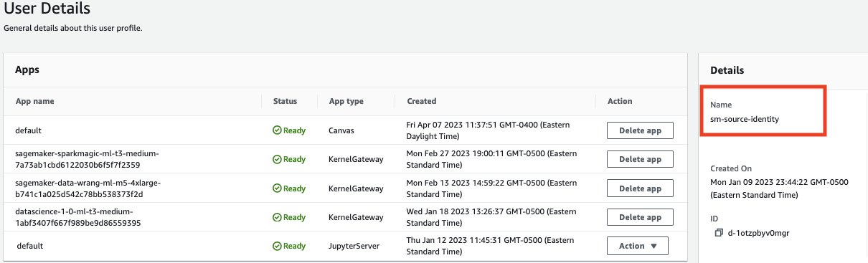Open the Action dropdown for JupyterServer app

pyautogui.click(x=638, y=246)
